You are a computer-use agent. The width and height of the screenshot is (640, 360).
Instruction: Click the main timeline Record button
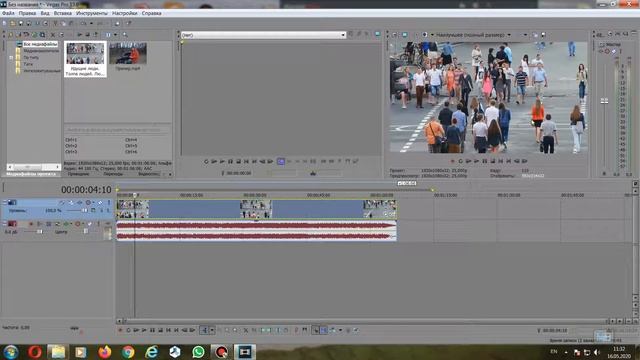(x=120, y=330)
